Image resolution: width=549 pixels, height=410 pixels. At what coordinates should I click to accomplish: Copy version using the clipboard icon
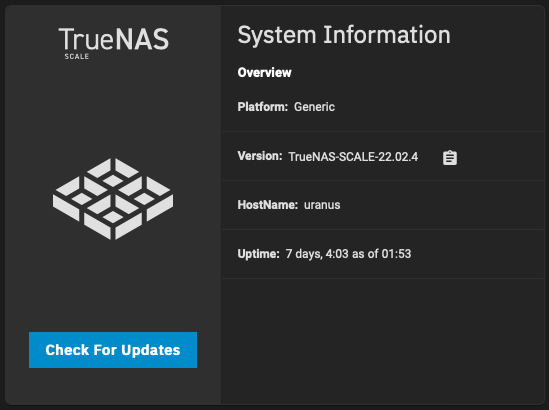click(x=450, y=158)
